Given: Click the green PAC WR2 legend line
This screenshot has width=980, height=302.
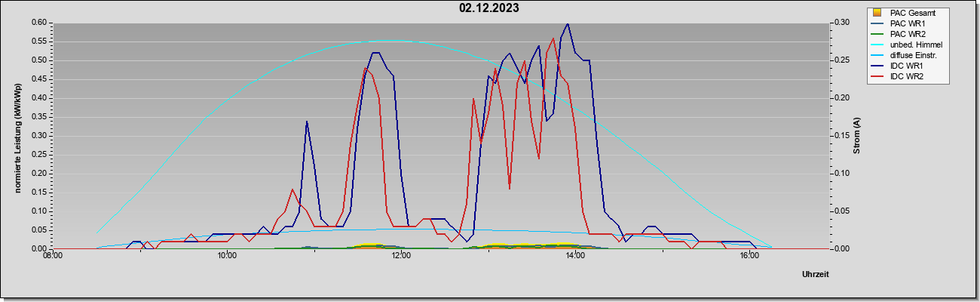Looking at the screenshot, I should pyautogui.click(x=876, y=34).
